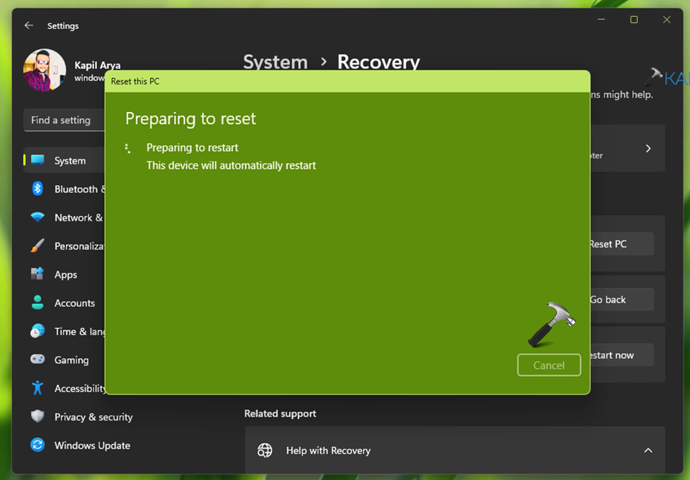690x480 pixels.
Task: Click the Time & language clock icon
Action: (37, 331)
